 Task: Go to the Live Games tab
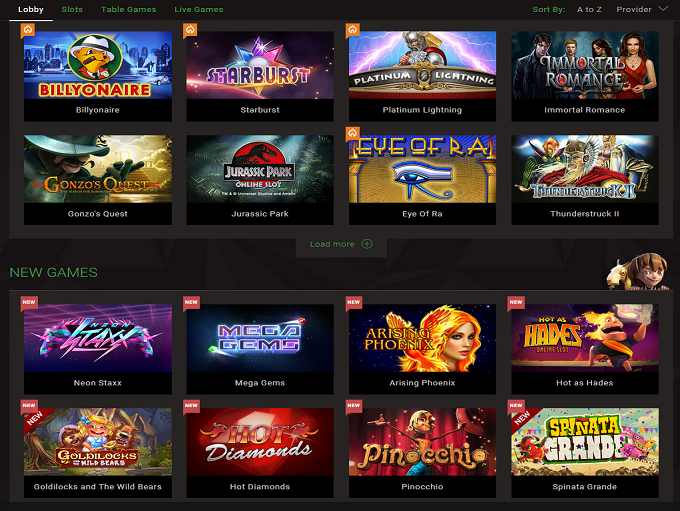pos(199,10)
